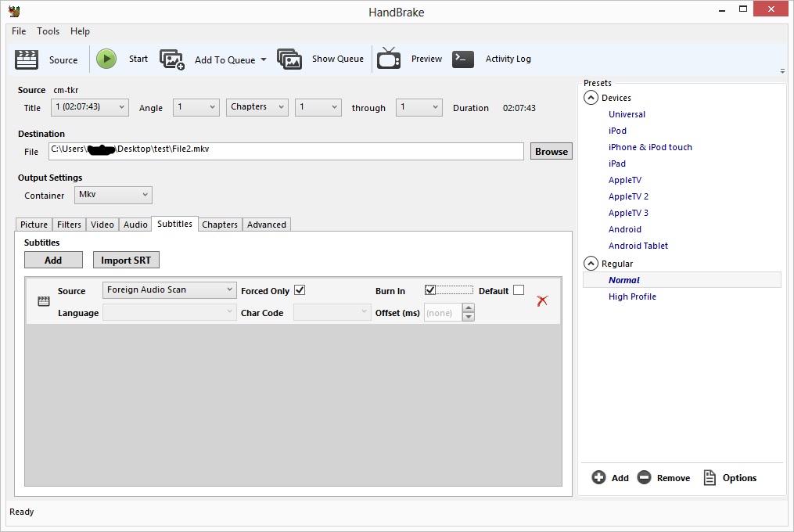The width and height of the screenshot is (794, 532).
Task: Click the HandBrake app icon in title bar
Action: [x=14, y=11]
